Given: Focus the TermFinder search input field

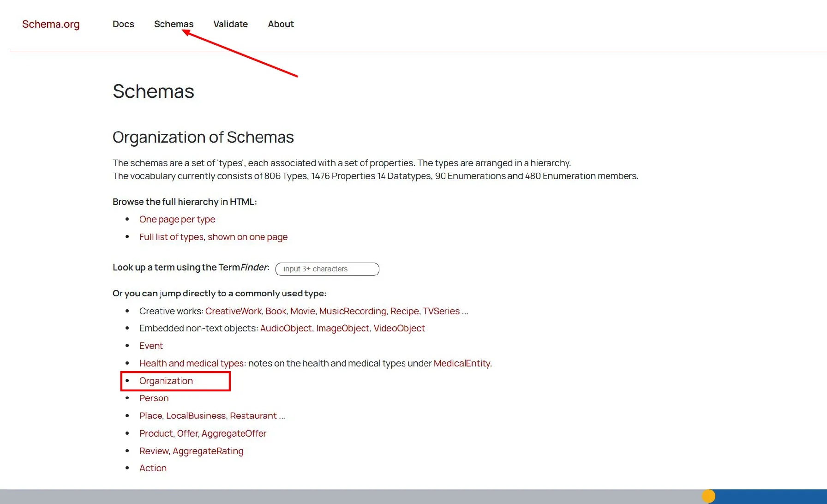Looking at the screenshot, I should point(327,269).
